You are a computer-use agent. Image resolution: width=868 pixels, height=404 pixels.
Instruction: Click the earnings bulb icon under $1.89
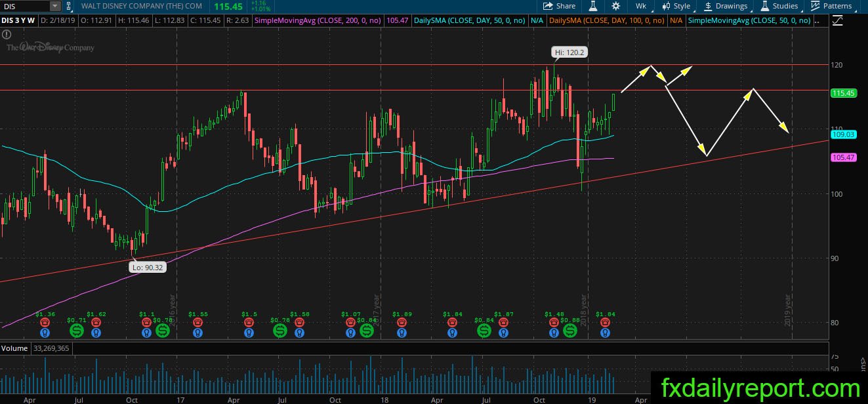pyautogui.click(x=401, y=333)
